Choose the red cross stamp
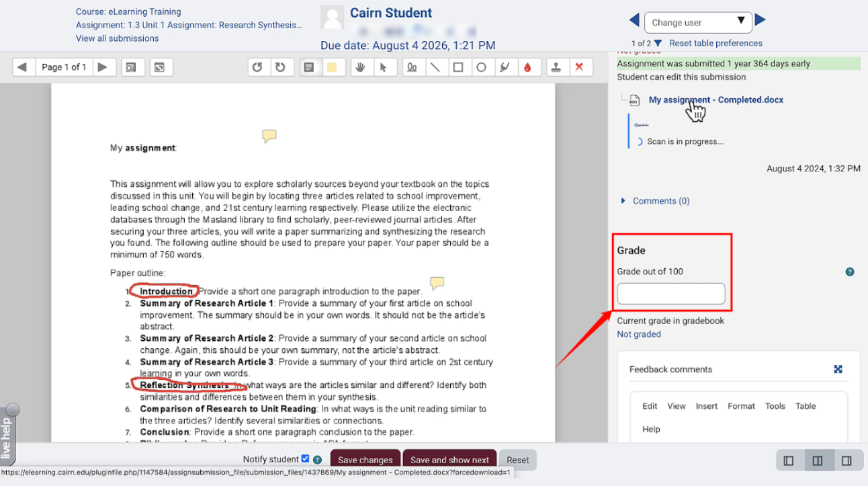 pos(579,67)
